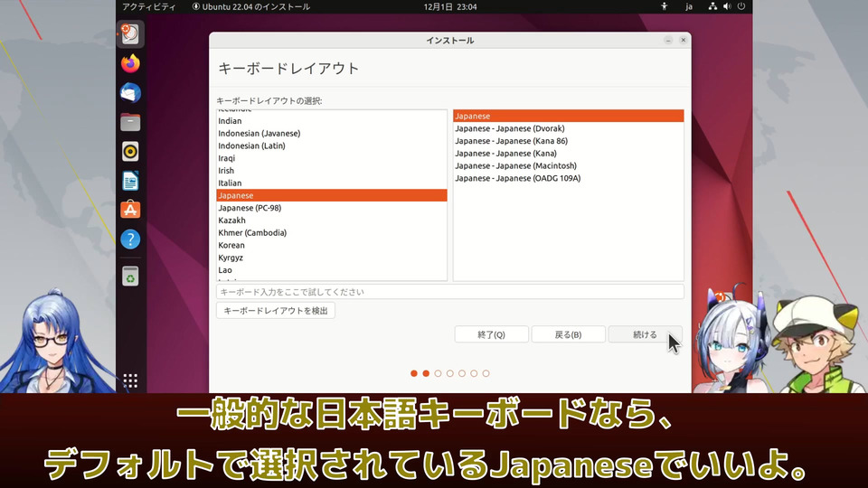The width and height of the screenshot is (868, 488).
Task: Open the Help icon in dock
Action: 130,239
